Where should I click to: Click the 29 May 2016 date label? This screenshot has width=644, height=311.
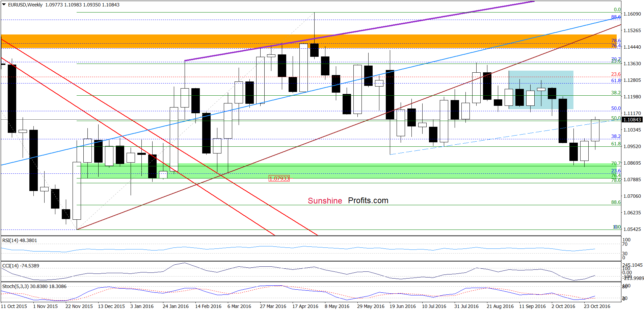click(371, 306)
